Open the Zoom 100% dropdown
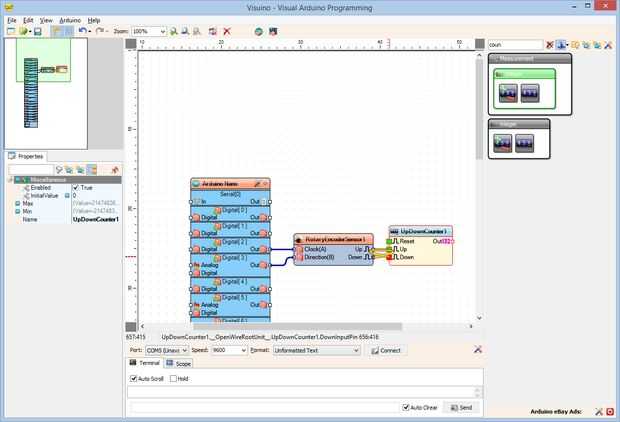Screen dimensions: 620x422 tap(163, 31)
